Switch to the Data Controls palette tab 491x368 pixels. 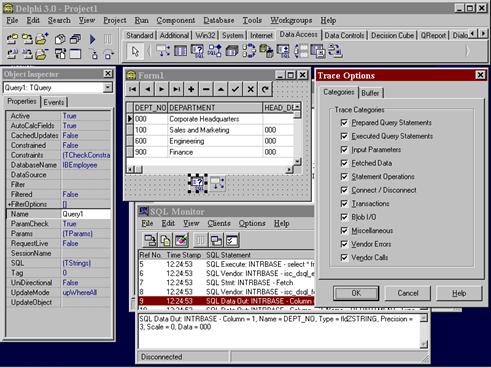(x=344, y=35)
